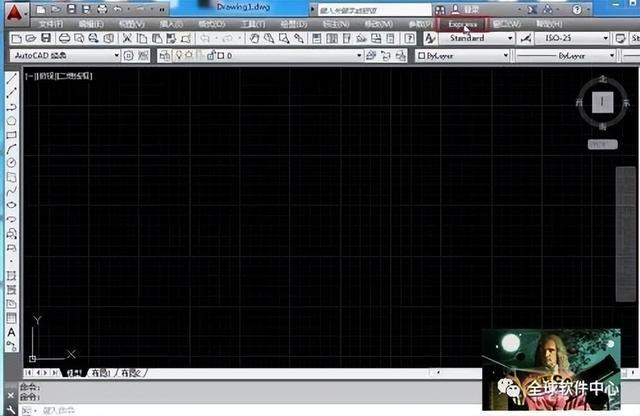
Task: Click Save in quick access toolbar
Action: (71, 9)
